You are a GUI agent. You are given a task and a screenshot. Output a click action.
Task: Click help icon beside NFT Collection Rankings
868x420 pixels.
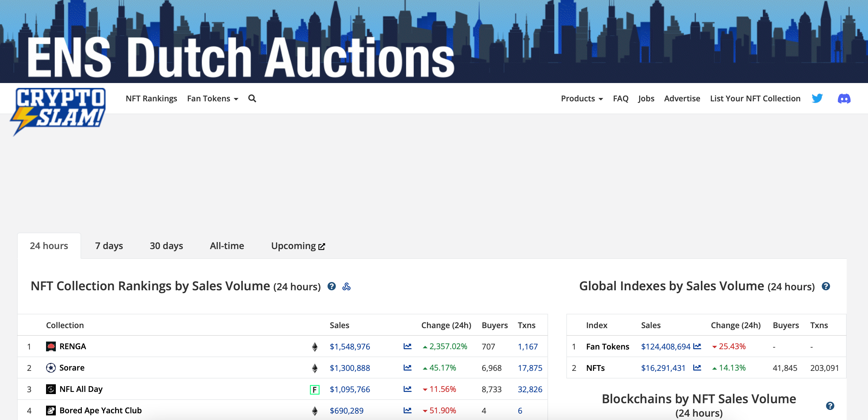click(x=332, y=286)
